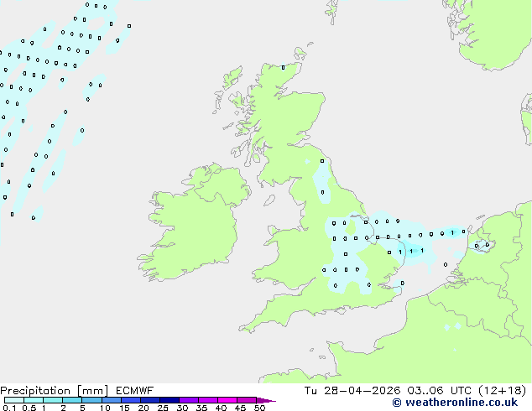This screenshot has width=532, height=411.
Task: Click the 0.1–0.5 mm legend color swatch
Action: [14, 400]
